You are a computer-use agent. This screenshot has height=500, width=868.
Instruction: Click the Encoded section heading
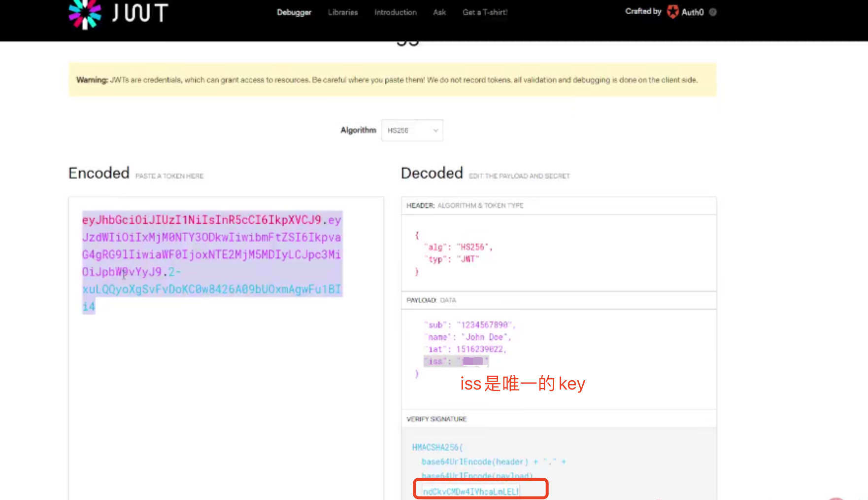tap(99, 173)
